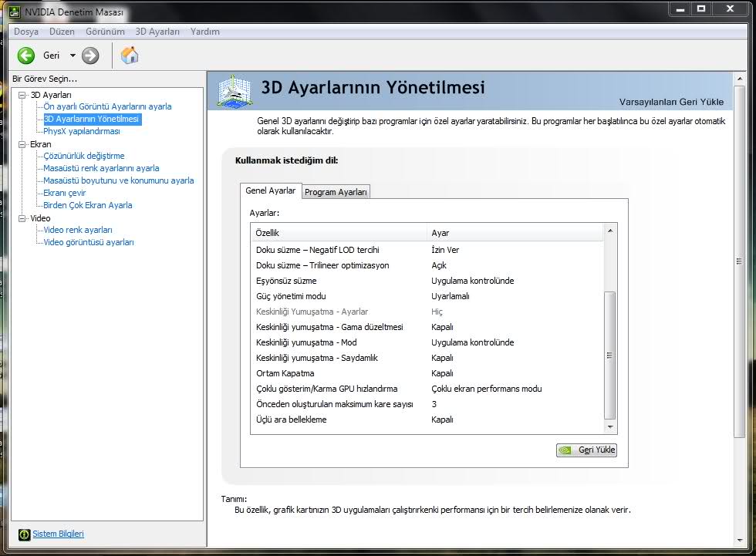Click the forward navigation arrow icon
Image resolution: width=756 pixels, height=556 pixels.
pos(90,56)
